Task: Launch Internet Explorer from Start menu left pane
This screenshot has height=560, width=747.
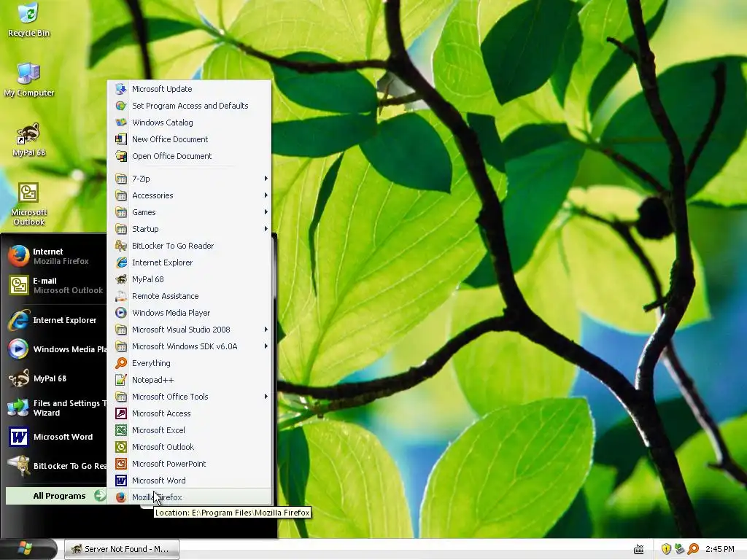Action: click(x=55, y=320)
